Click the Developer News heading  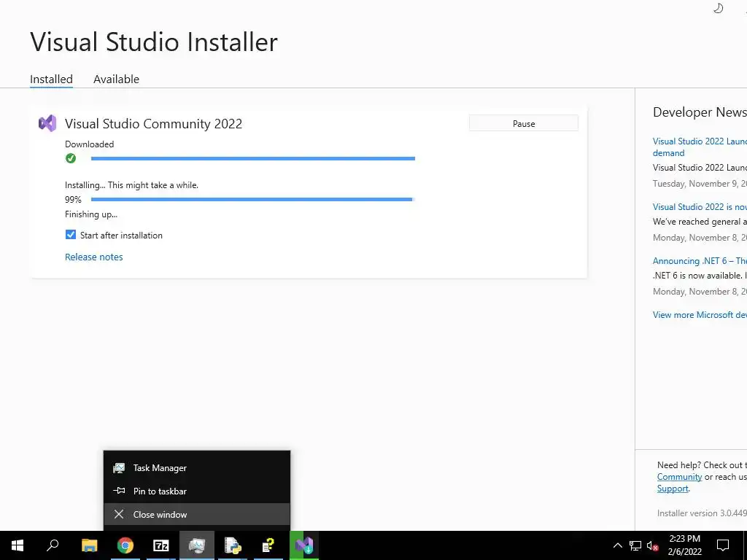point(700,112)
